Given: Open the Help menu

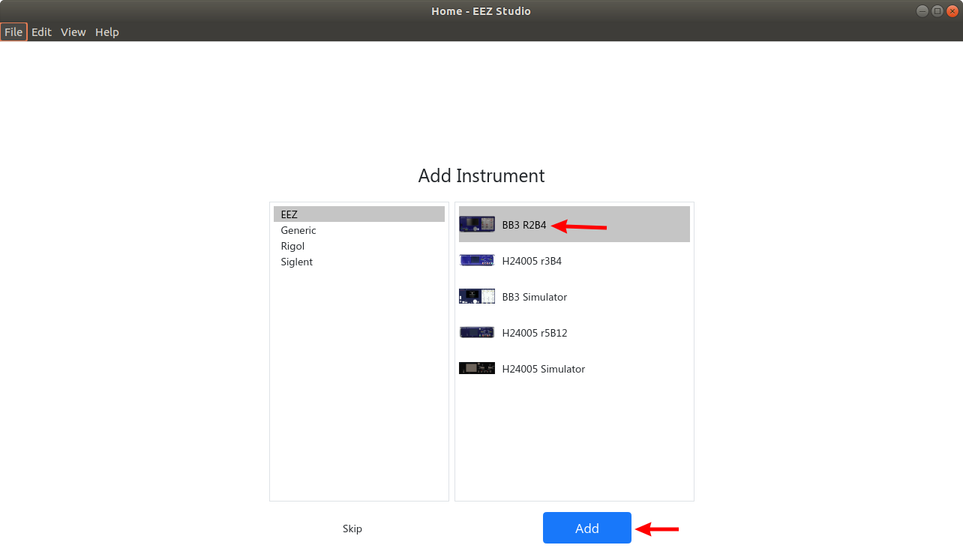Looking at the screenshot, I should (107, 32).
